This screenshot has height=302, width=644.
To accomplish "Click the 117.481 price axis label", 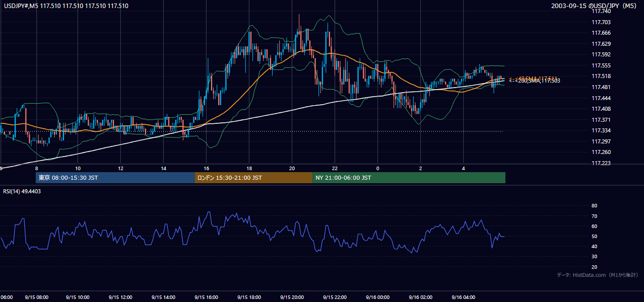I will tap(601, 87).
